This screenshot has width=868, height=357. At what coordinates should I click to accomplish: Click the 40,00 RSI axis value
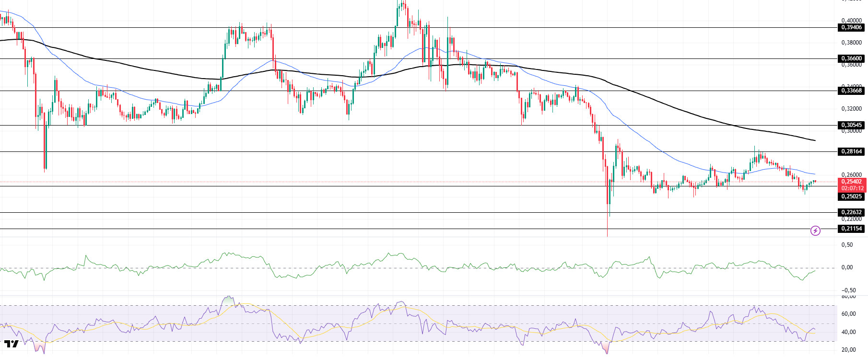(849, 332)
